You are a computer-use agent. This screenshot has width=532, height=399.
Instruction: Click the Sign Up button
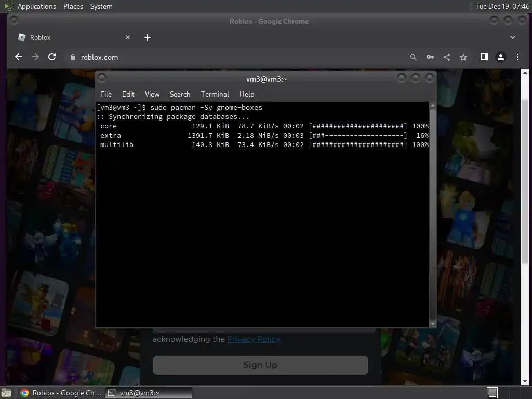click(x=260, y=365)
